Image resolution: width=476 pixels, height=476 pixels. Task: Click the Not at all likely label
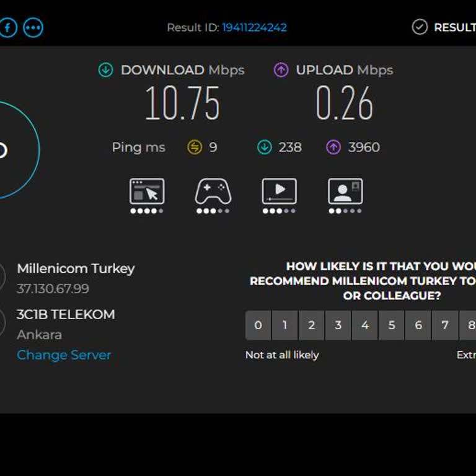(x=282, y=355)
